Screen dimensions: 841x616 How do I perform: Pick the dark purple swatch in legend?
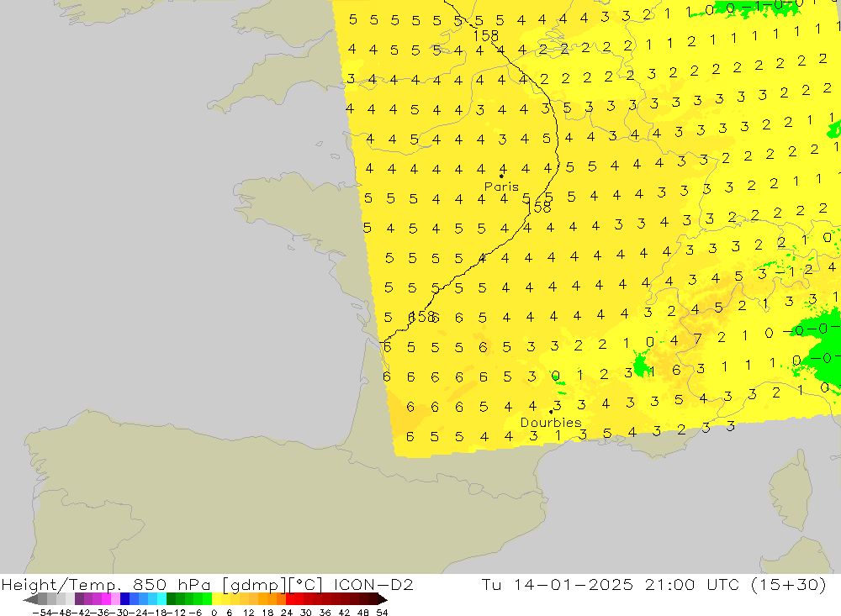tap(79, 599)
